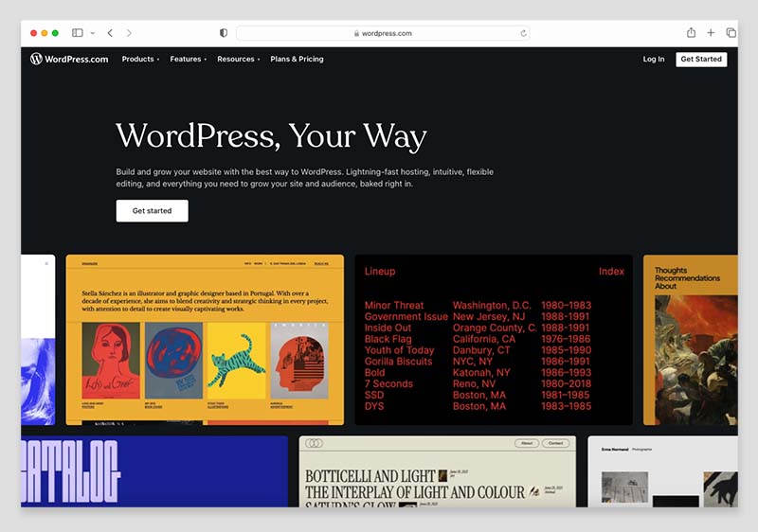Open the Resources menu
This screenshot has height=532, width=758.
[239, 59]
